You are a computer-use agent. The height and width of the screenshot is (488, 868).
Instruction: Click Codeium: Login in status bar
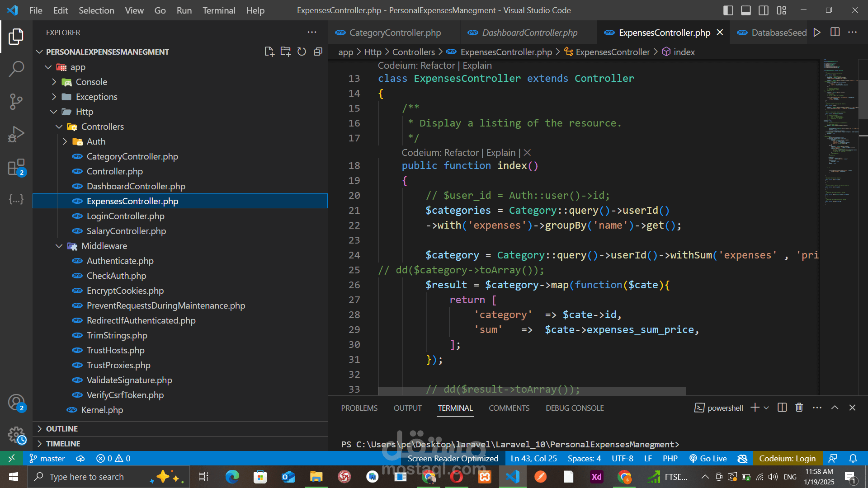(x=787, y=458)
